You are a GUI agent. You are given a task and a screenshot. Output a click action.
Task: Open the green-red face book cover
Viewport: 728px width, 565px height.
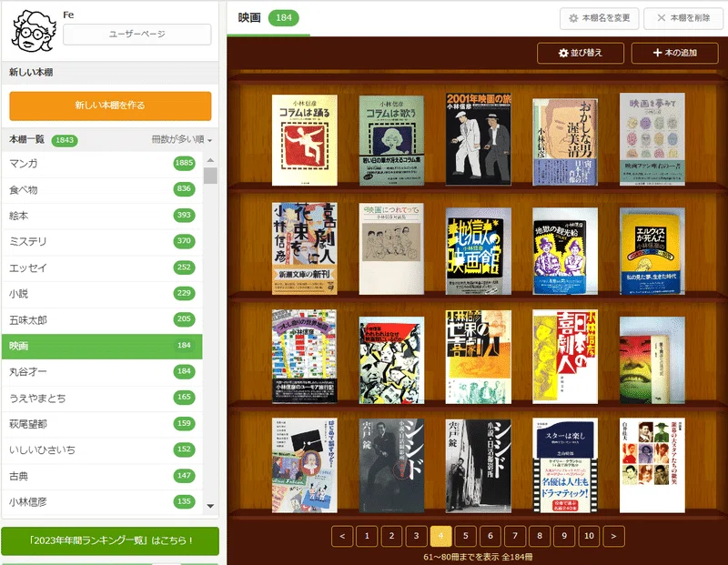pos(652,360)
